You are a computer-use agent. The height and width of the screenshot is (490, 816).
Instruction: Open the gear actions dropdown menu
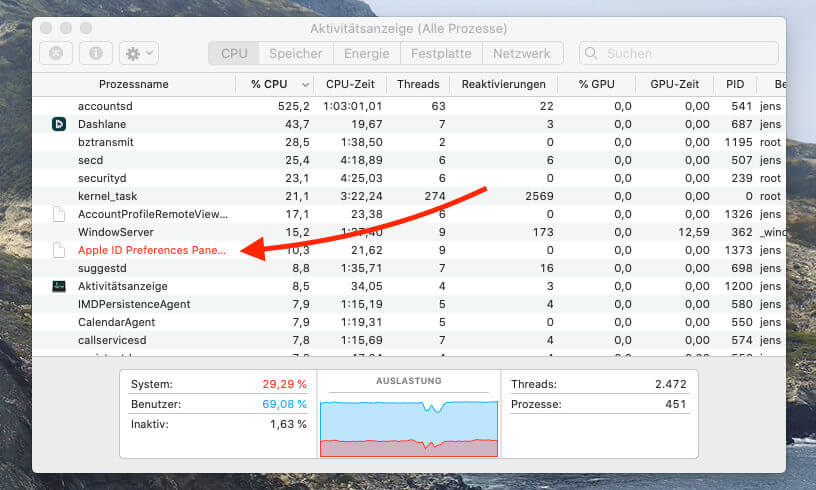[139, 53]
